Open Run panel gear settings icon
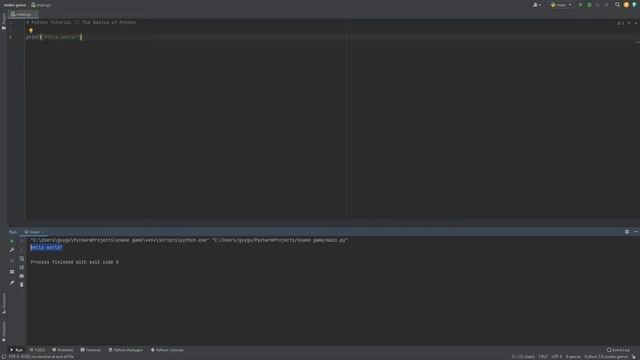The height and width of the screenshot is (360, 640). [627, 231]
